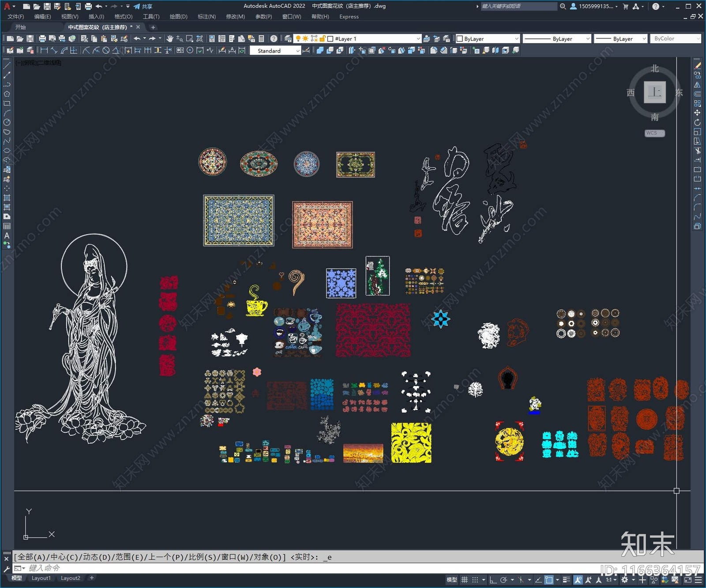Open the WCS coordinate system dropdown
This screenshot has width=706, height=588.
(x=655, y=133)
